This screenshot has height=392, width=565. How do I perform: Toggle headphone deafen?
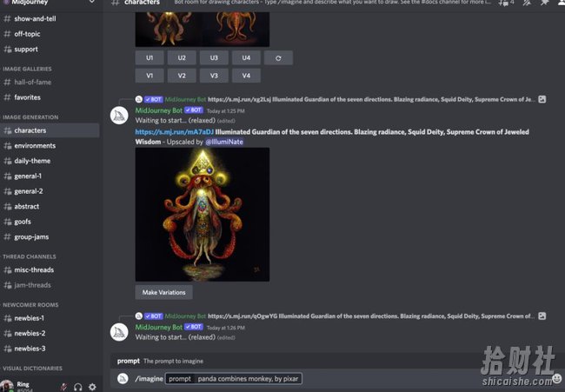coord(78,387)
